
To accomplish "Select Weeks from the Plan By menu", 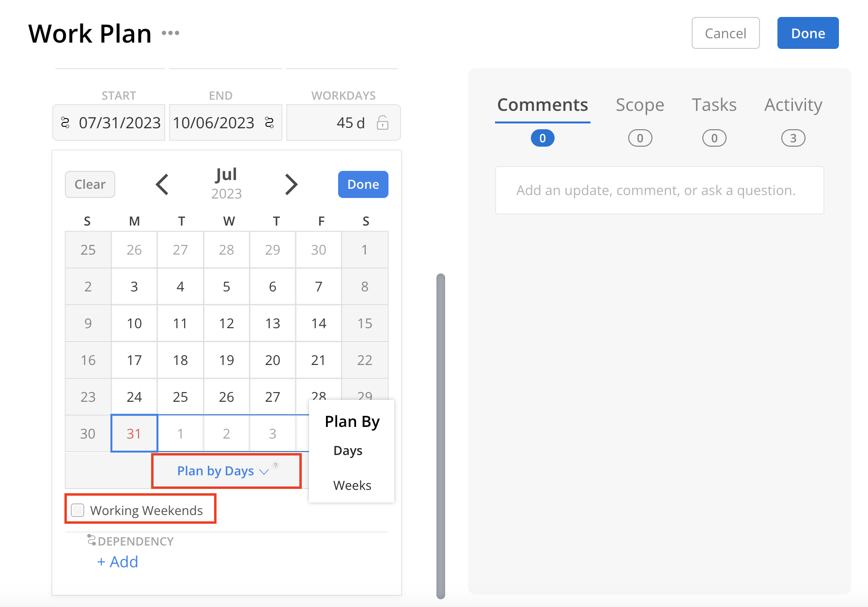I will click(352, 485).
